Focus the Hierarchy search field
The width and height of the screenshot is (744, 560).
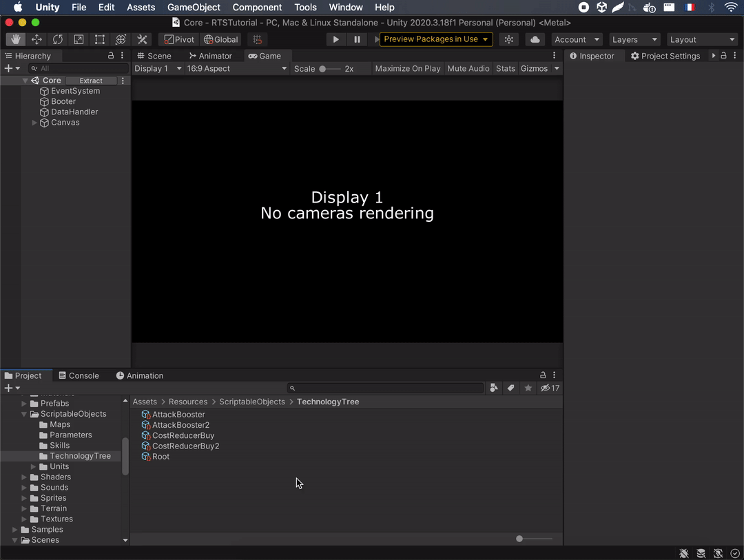click(x=79, y=68)
